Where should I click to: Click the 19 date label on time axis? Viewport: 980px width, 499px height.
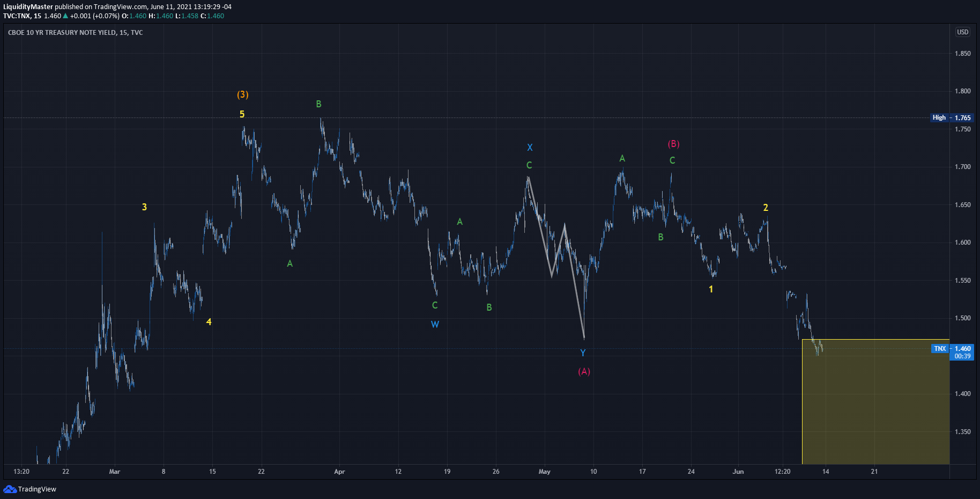pos(447,472)
